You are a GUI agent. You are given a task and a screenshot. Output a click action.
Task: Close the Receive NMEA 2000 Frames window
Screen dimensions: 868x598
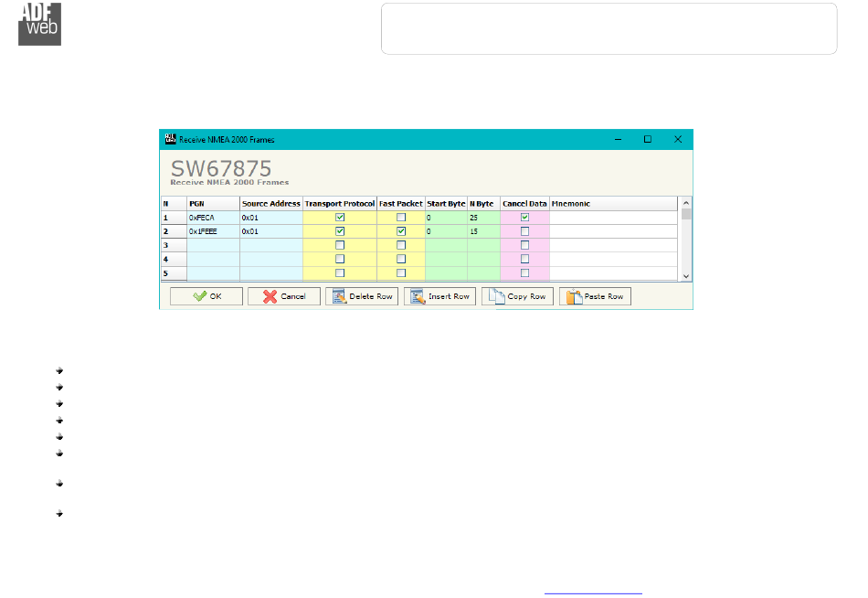678,139
